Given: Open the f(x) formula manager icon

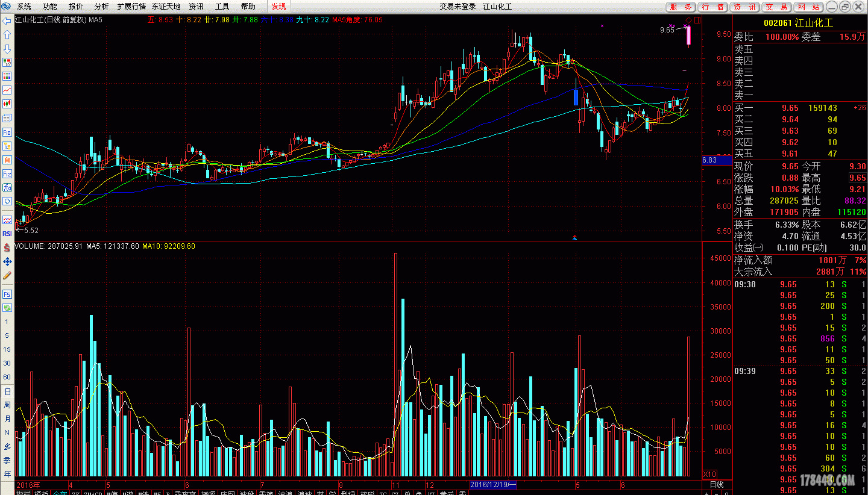Looking at the screenshot, I should click(7, 187).
